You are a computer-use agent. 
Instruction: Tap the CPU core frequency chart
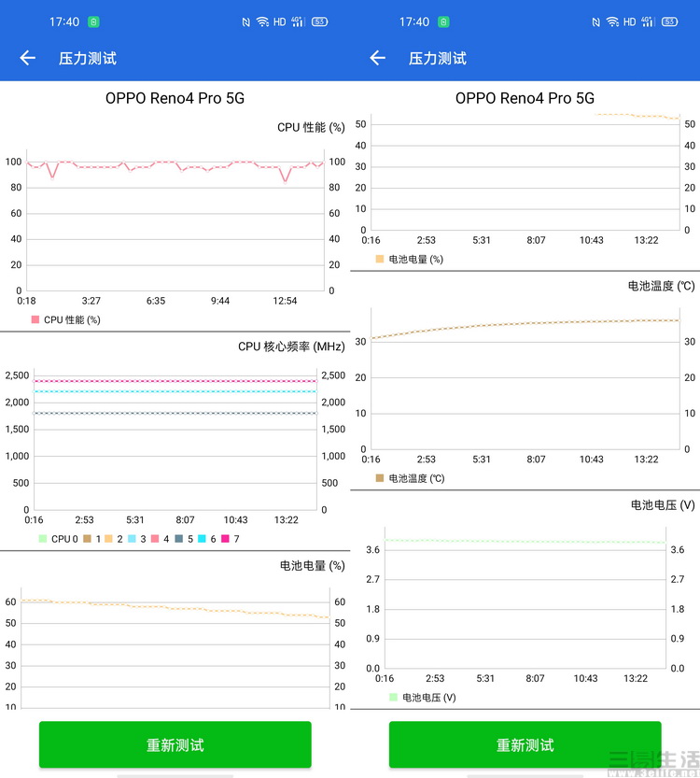(175, 440)
